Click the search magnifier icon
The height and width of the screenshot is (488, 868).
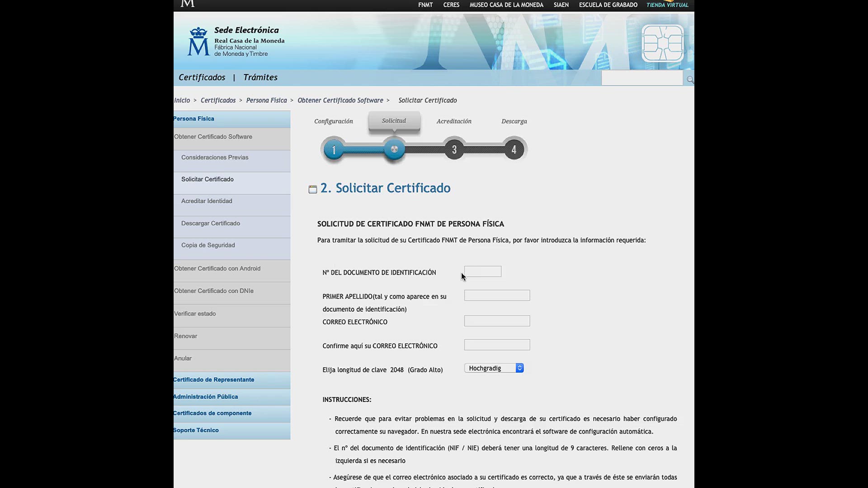[x=690, y=80]
